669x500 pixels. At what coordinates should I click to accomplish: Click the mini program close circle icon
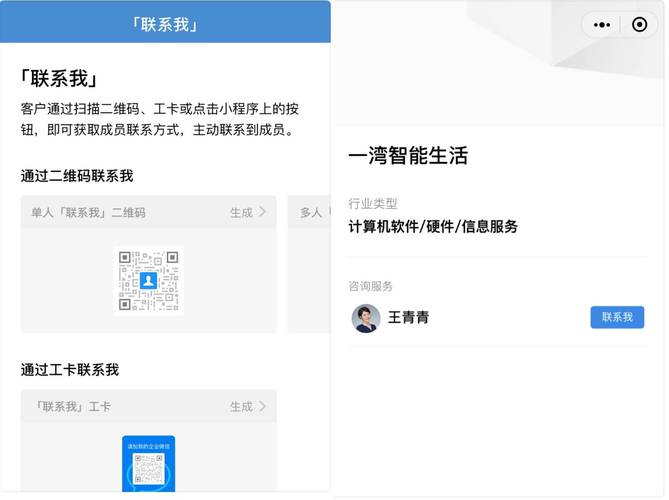639,26
